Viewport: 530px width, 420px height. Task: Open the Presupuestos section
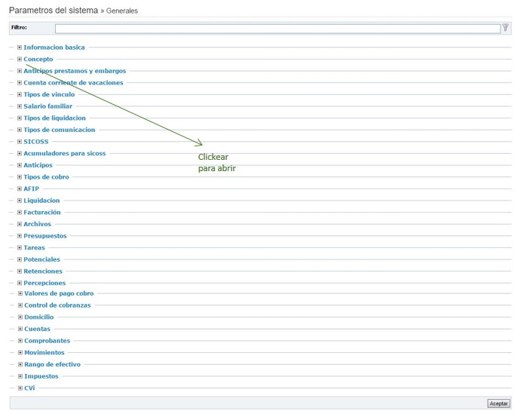point(44,236)
